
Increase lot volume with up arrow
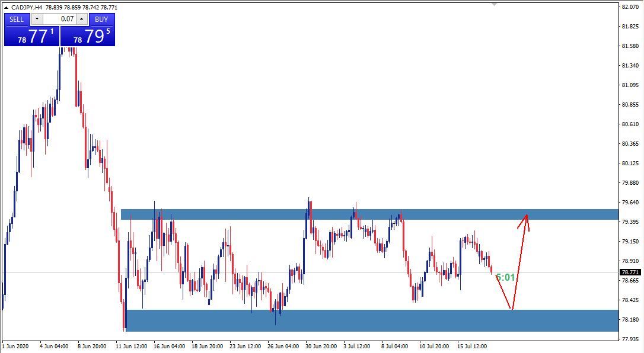tap(82, 19)
